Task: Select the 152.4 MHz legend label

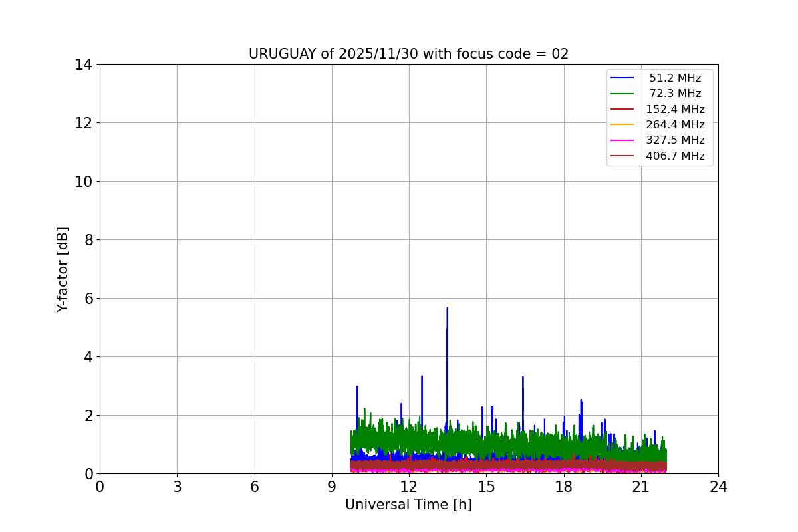Action: coord(675,109)
